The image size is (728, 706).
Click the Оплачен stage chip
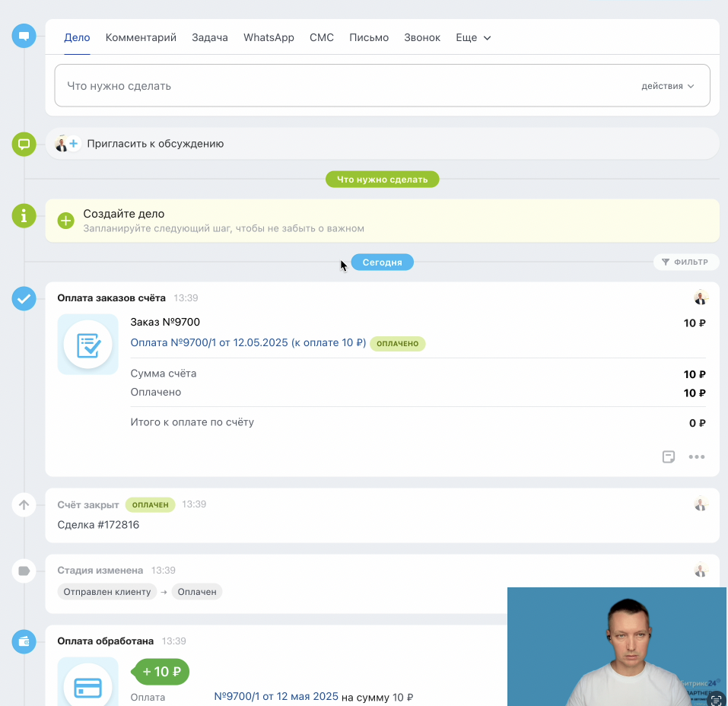click(x=197, y=592)
